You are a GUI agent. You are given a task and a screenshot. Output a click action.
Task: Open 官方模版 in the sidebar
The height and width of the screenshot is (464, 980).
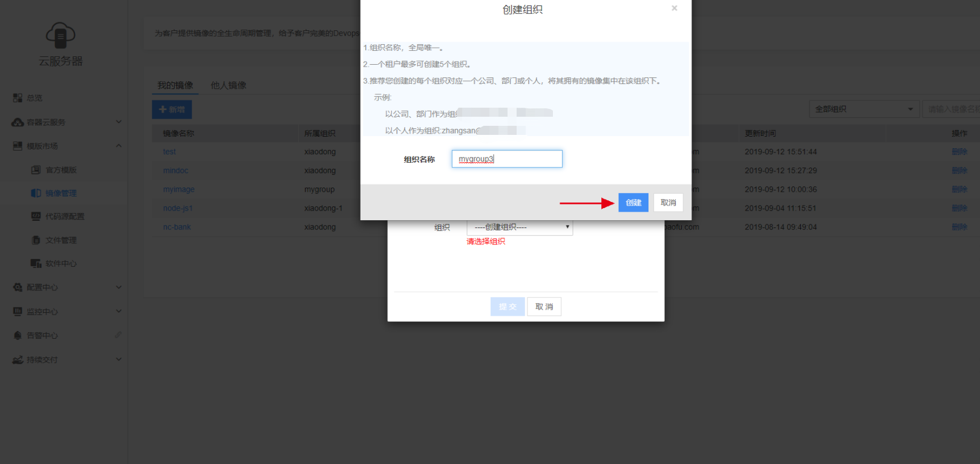61,170
